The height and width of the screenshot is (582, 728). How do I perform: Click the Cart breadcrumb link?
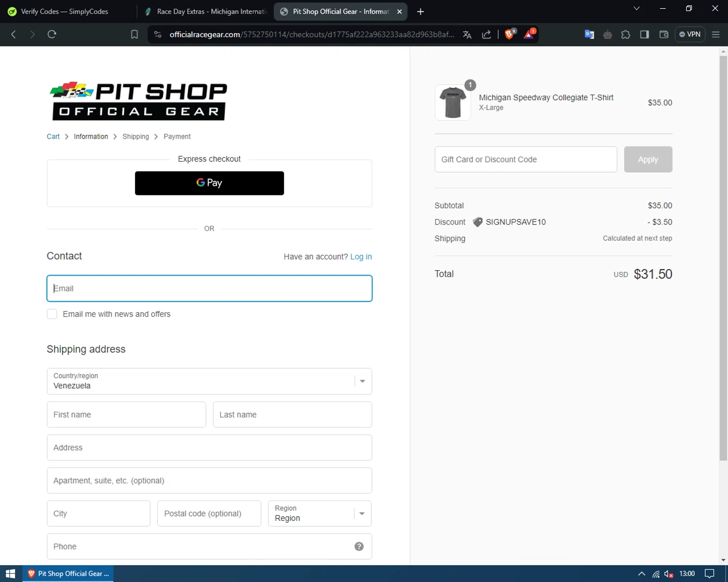click(x=53, y=137)
